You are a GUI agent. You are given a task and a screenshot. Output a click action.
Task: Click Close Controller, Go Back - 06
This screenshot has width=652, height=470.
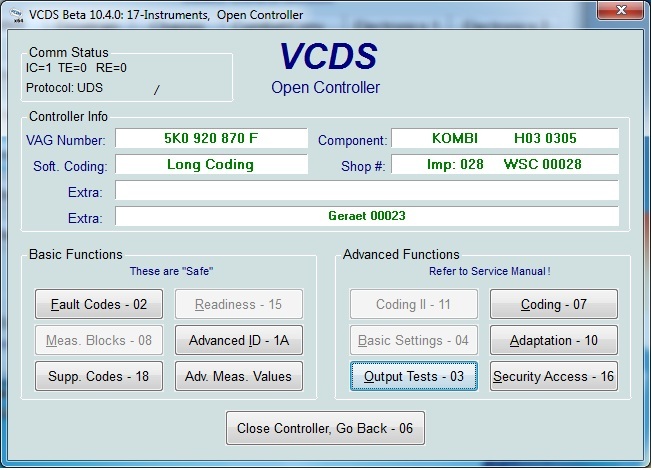click(x=325, y=428)
